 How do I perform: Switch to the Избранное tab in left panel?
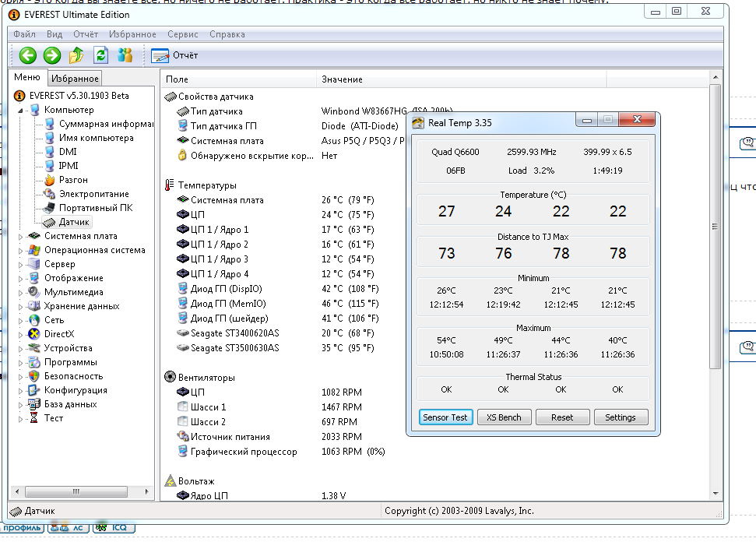point(75,79)
